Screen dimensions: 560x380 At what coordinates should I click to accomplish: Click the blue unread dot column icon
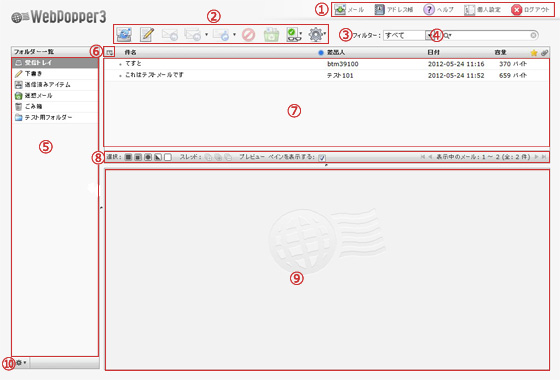(321, 53)
